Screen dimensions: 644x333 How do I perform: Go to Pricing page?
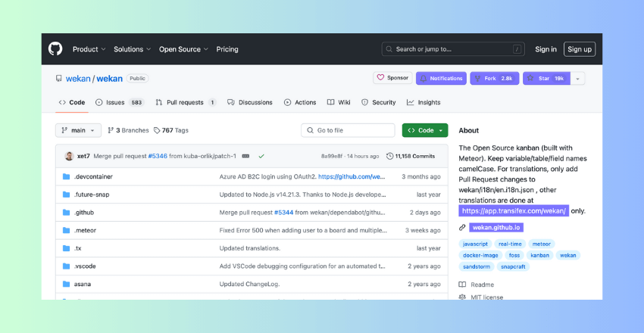pos(227,49)
